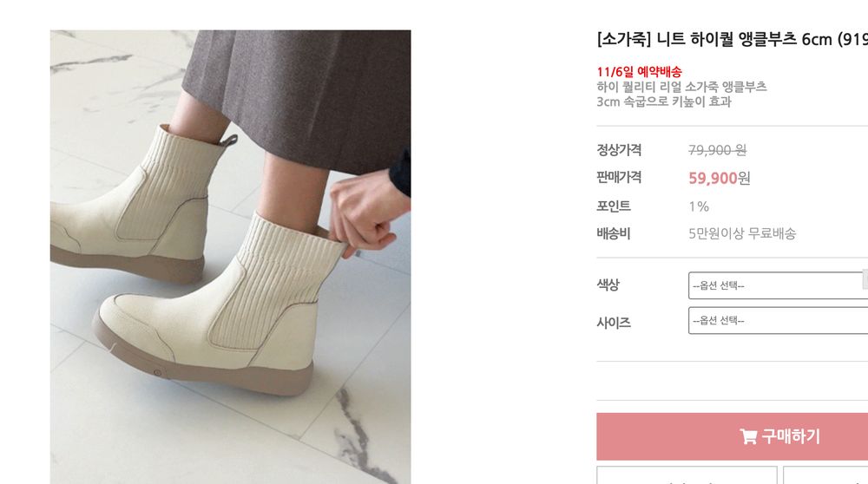Click the 3cm 속굽으로 키높이 효과 text

point(664,101)
